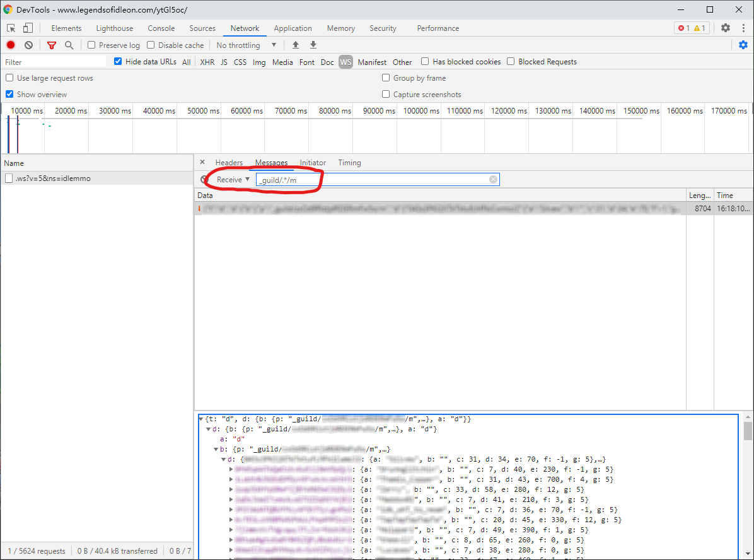Enable Disable cache checkbox
Image resolution: width=754 pixels, height=560 pixels.
(151, 45)
